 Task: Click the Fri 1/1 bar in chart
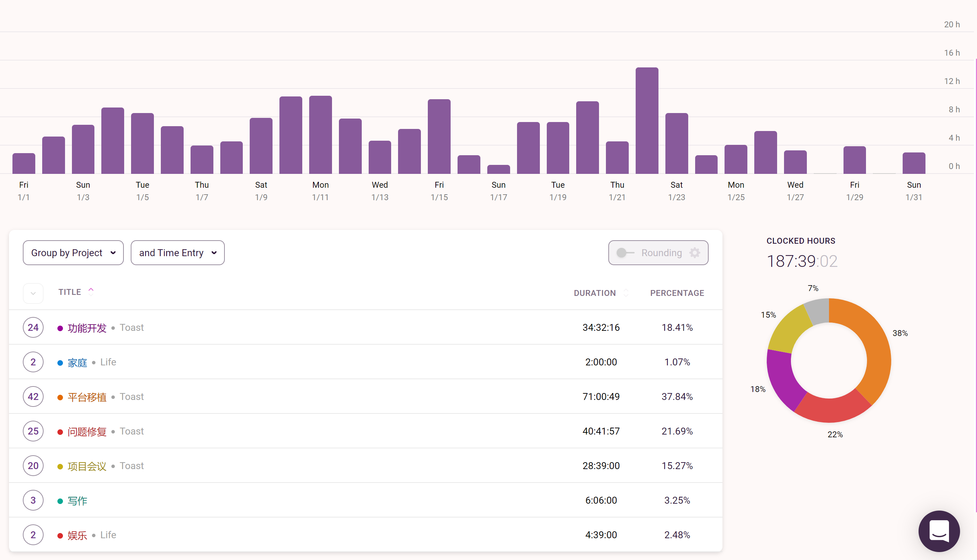pos(24,164)
